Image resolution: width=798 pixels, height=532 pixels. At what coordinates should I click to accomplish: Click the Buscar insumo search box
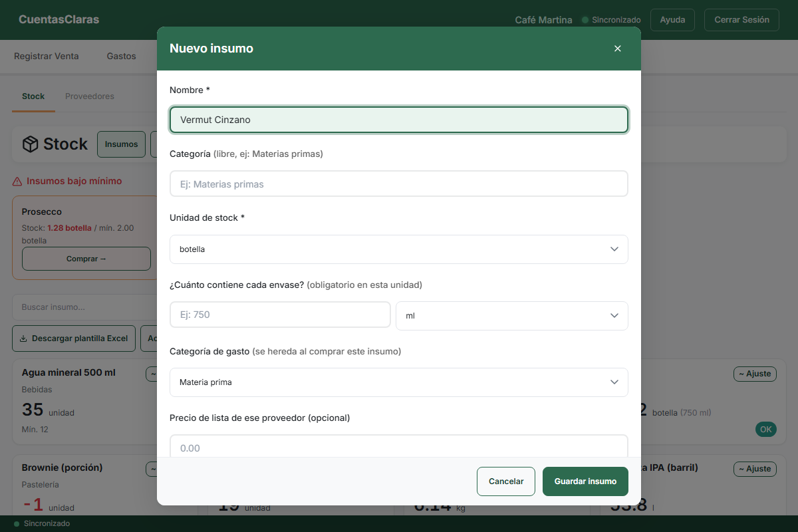tap(84, 307)
